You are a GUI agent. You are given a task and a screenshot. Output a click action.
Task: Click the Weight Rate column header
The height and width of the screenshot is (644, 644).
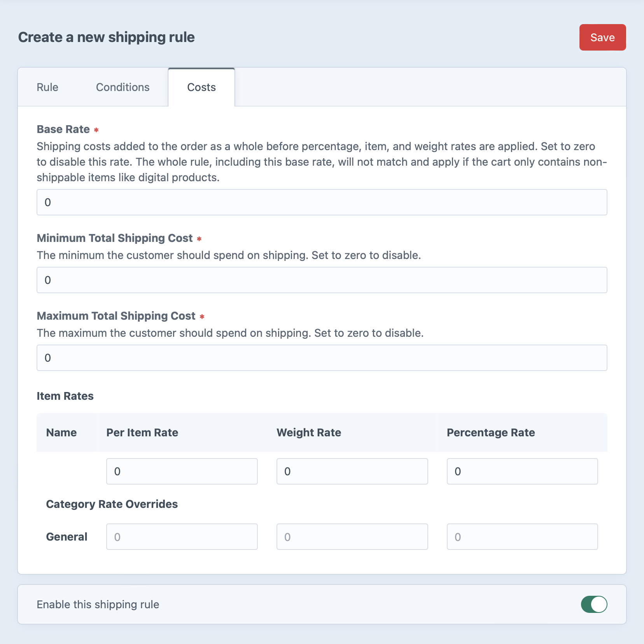(x=308, y=432)
